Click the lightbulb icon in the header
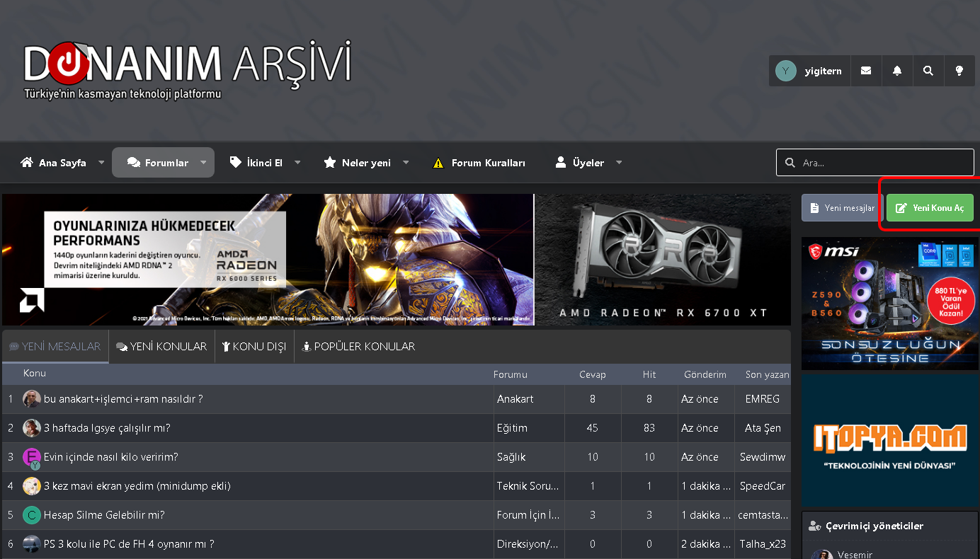 [959, 71]
